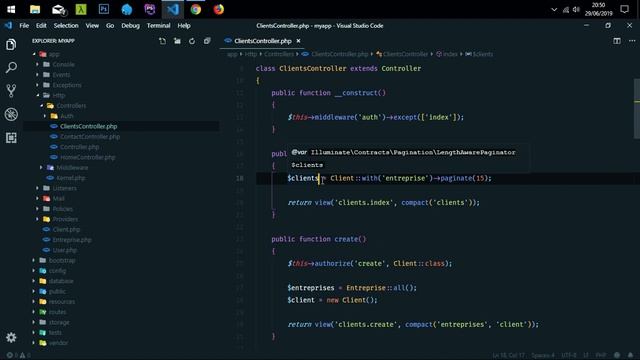Open Kernel.php in file tree
Image resolution: width=640 pixels, height=360 pixels.
tap(71, 178)
